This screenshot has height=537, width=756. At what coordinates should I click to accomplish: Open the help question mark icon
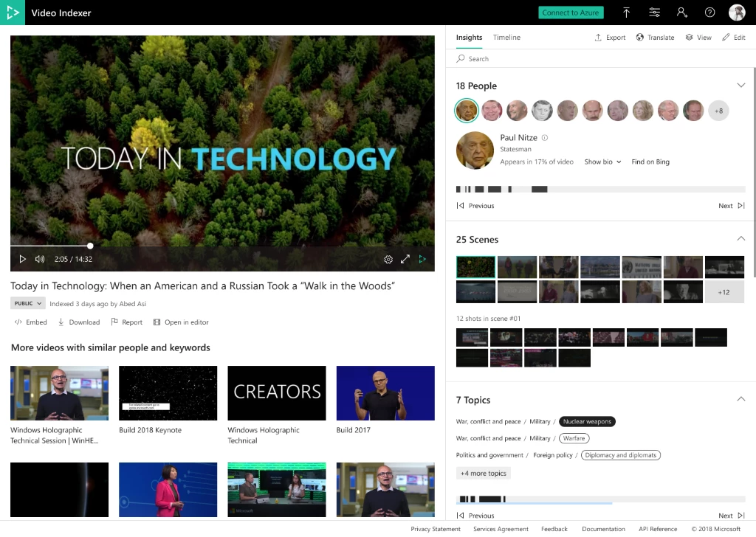[x=709, y=13]
